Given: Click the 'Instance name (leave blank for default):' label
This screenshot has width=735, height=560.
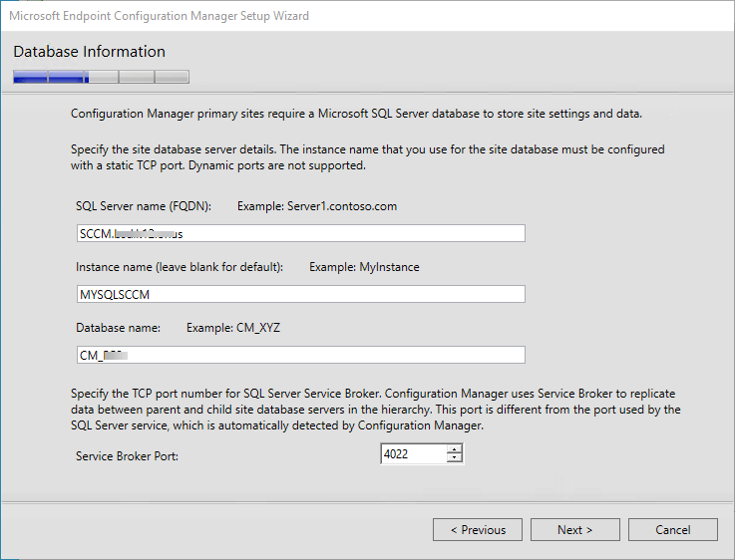Looking at the screenshot, I should pos(180,267).
